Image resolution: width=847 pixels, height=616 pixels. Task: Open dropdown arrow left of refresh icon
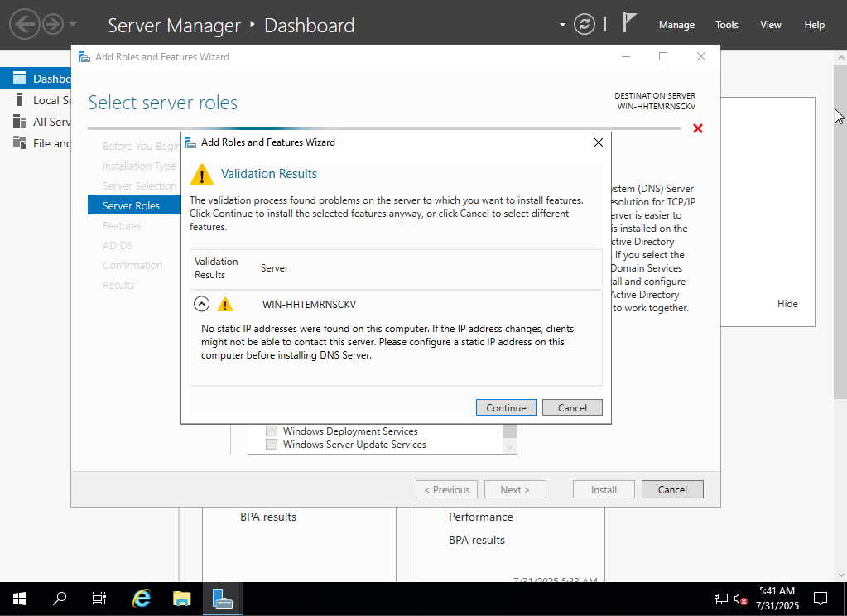tap(563, 24)
